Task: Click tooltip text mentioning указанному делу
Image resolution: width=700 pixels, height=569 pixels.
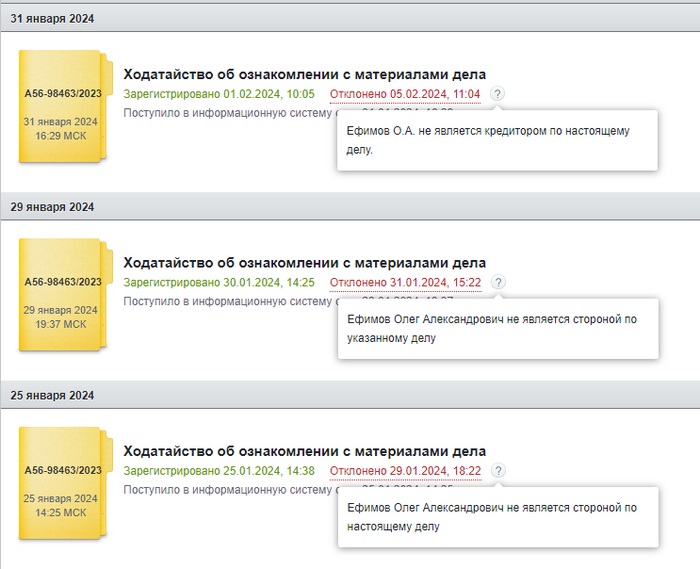Action: click(x=492, y=328)
